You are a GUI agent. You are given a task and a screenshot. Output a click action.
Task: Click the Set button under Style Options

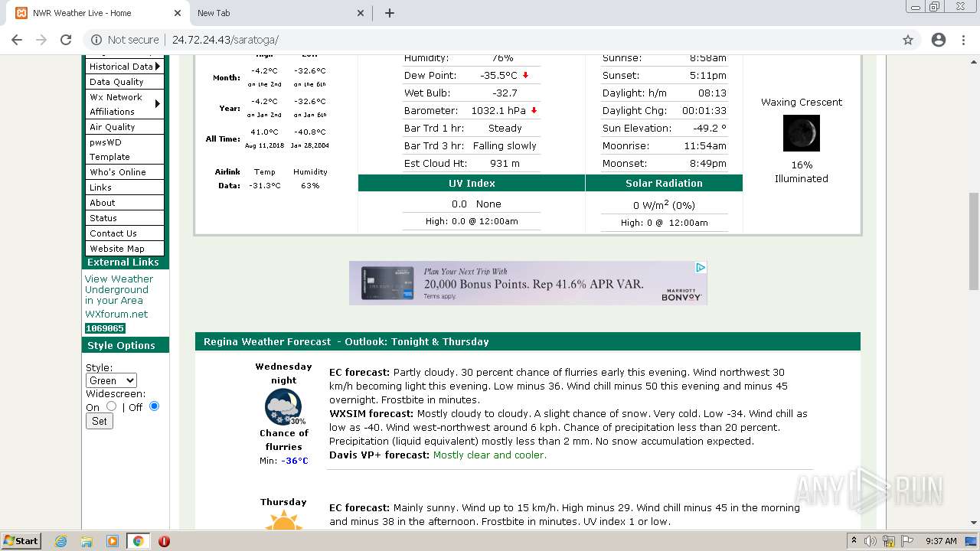point(100,421)
